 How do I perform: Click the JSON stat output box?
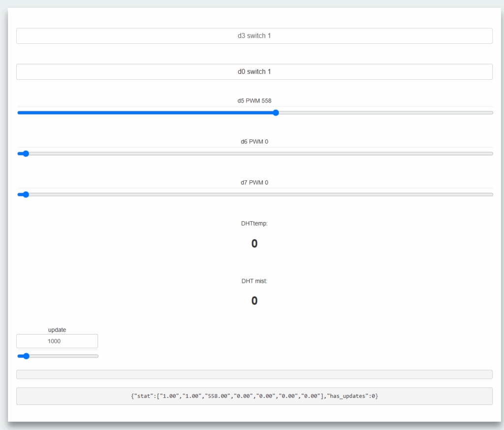(254, 396)
